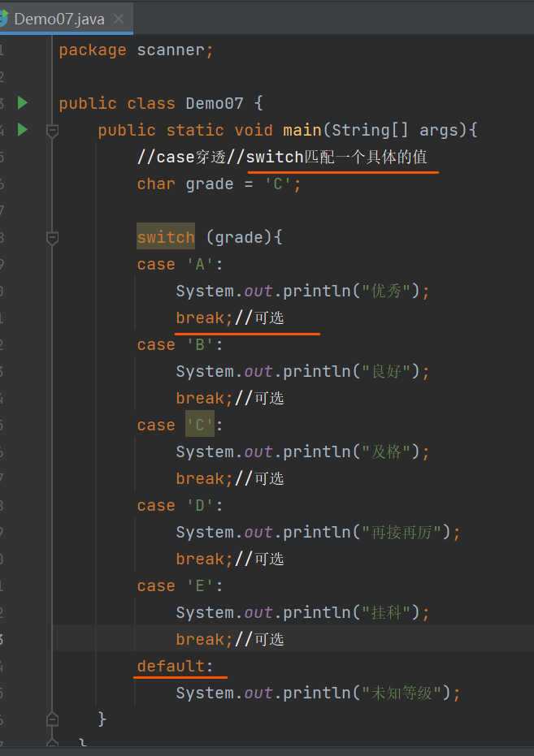Screen dimensions: 534x756
Task: Place the cursor on package scanner statement
Action: click(136, 50)
